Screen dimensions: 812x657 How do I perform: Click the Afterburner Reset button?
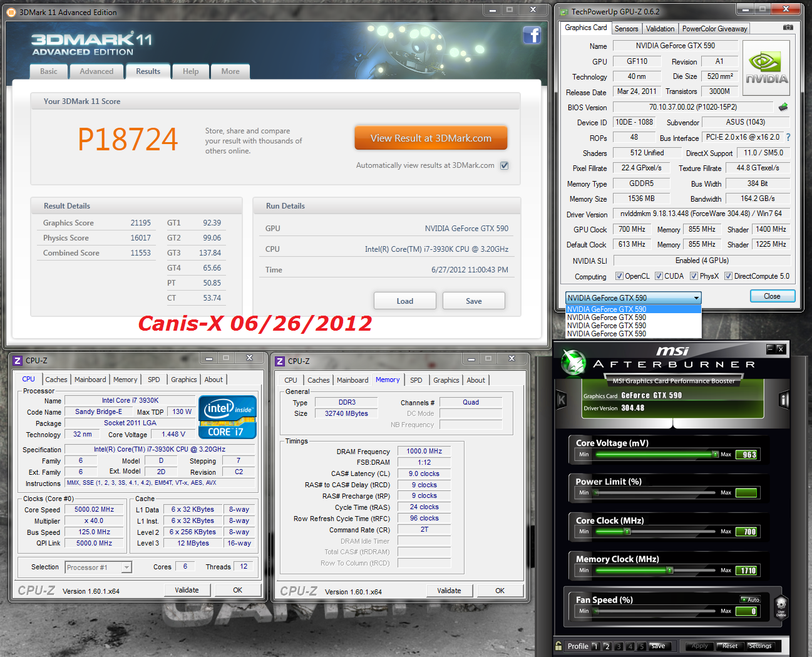click(730, 646)
